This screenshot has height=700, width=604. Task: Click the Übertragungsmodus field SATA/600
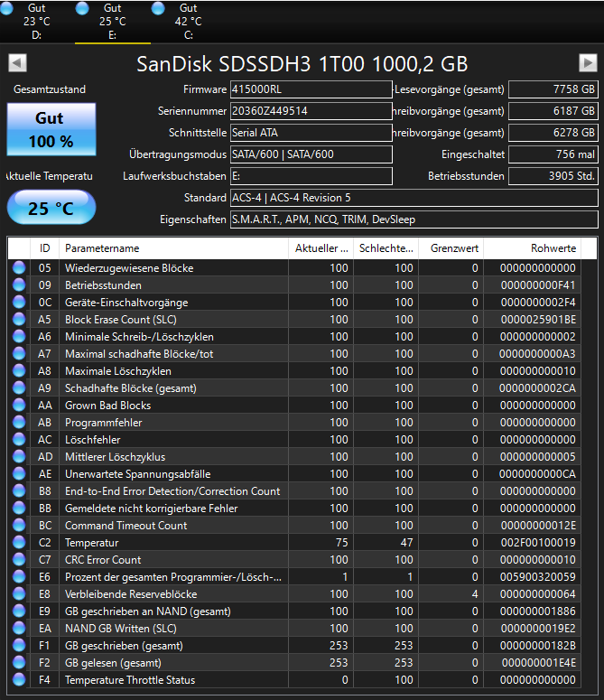tap(311, 154)
